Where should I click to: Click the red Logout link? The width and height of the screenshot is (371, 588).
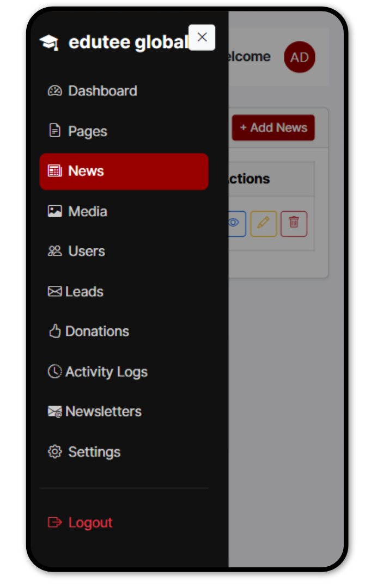pyautogui.click(x=90, y=523)
